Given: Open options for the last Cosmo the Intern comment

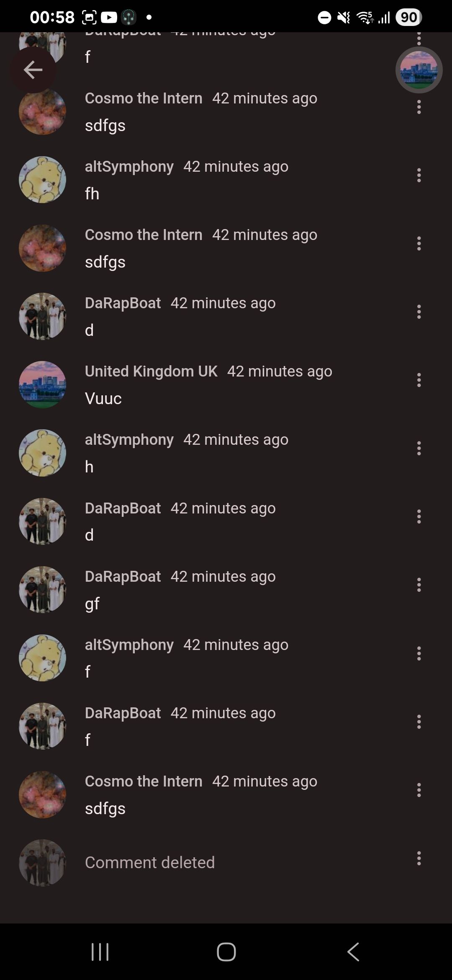Looking at the screenshot, I should pos(419,790).
